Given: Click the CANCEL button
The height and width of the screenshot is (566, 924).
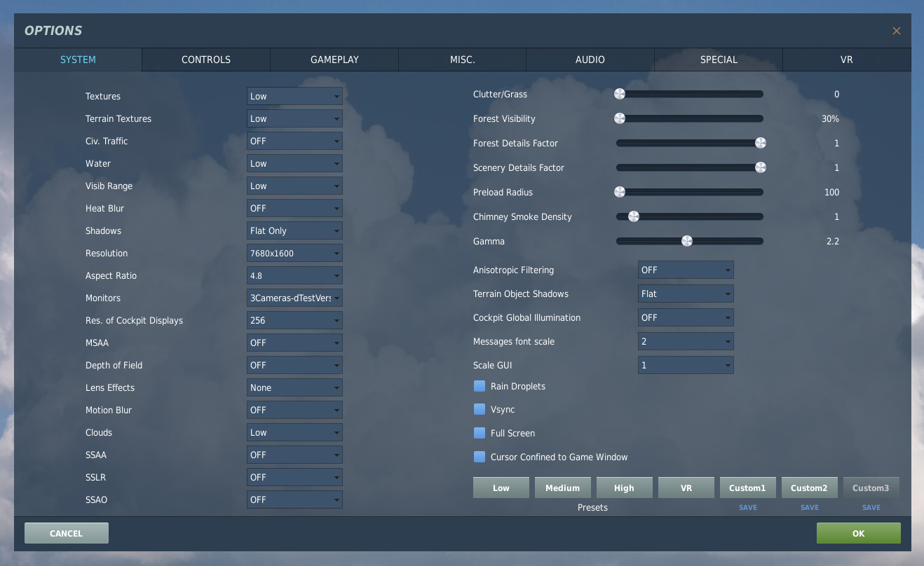Looking at the screenshot, I should tap(67, 533).
